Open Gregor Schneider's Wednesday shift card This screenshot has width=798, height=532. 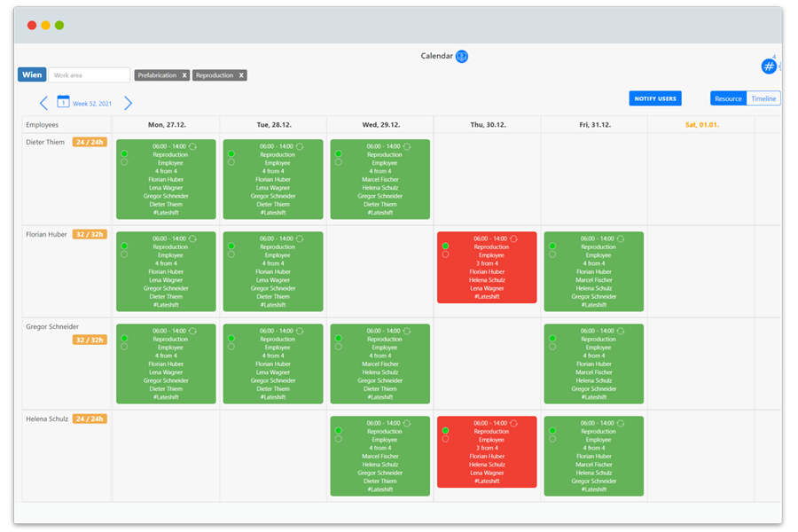click(x=379, y=364)
